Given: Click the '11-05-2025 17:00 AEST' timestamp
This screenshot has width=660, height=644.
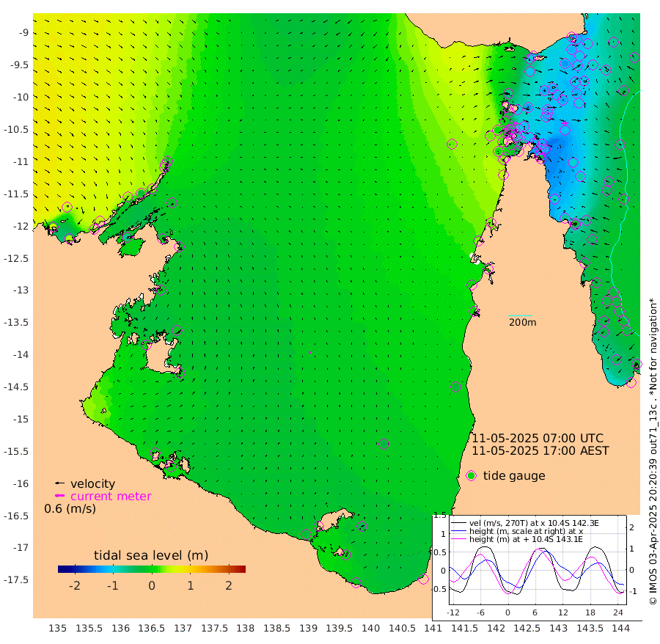Looking at the screenshot, I should [540, 451].
